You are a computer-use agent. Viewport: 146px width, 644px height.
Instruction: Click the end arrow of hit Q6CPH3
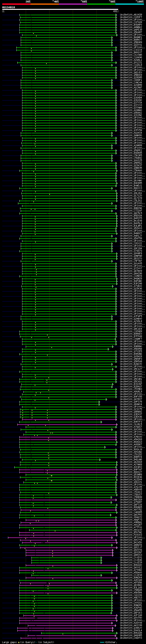[111, 515]
